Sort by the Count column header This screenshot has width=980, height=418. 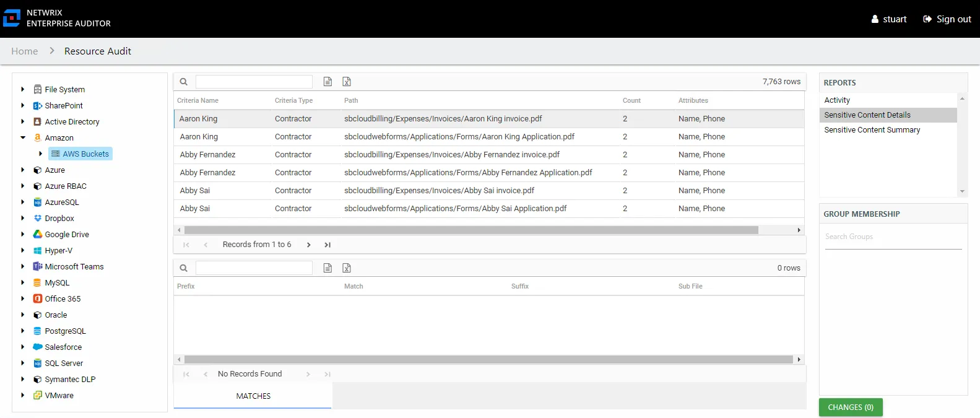pyautogui.click(x=631, y=100)
